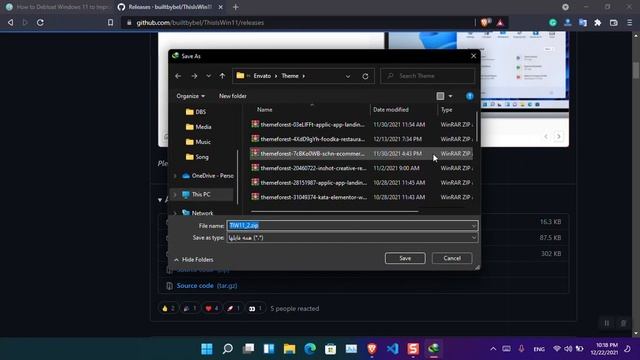Image resolution: width=640 pixels, height=360 pixels.
Task: Expand This PC tree node
Action: pyautogui.click(x=175, y=195)
